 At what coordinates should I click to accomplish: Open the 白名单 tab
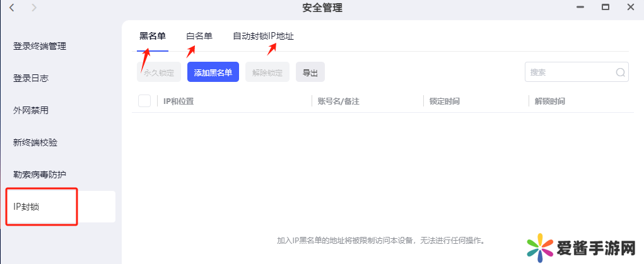tap(199, 37)
